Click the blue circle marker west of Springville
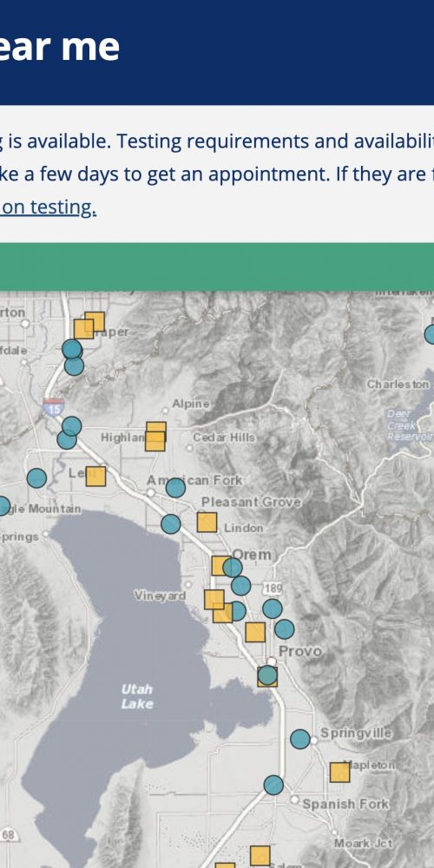Image resolution: width=434 pixels, height=868 pixels. [x=300, y=739]
